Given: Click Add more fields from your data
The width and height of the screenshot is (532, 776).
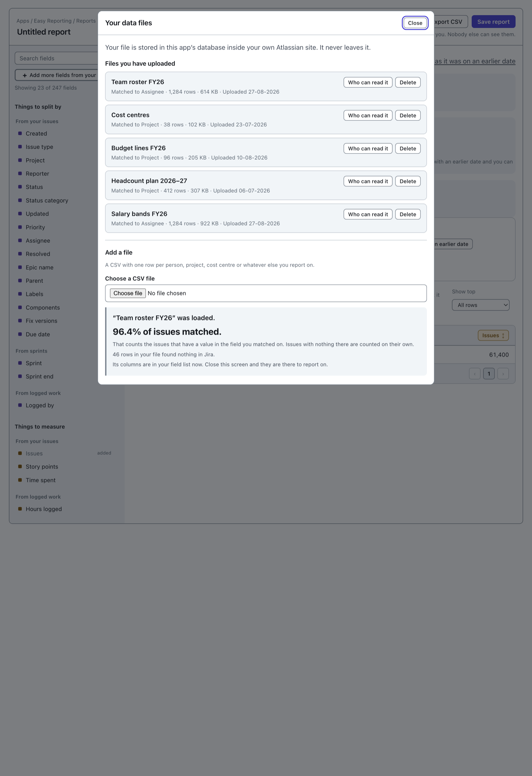Looking at the screenshot, I should coord(57,75).
